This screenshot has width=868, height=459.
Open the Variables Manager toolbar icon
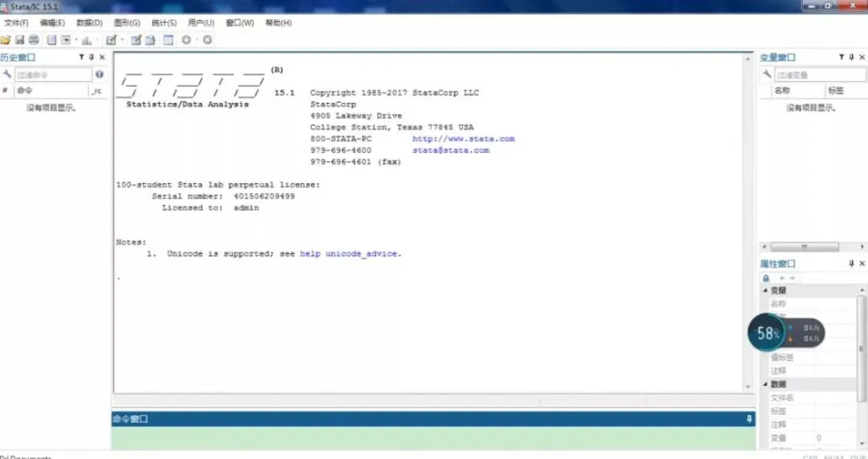point(168,40)
